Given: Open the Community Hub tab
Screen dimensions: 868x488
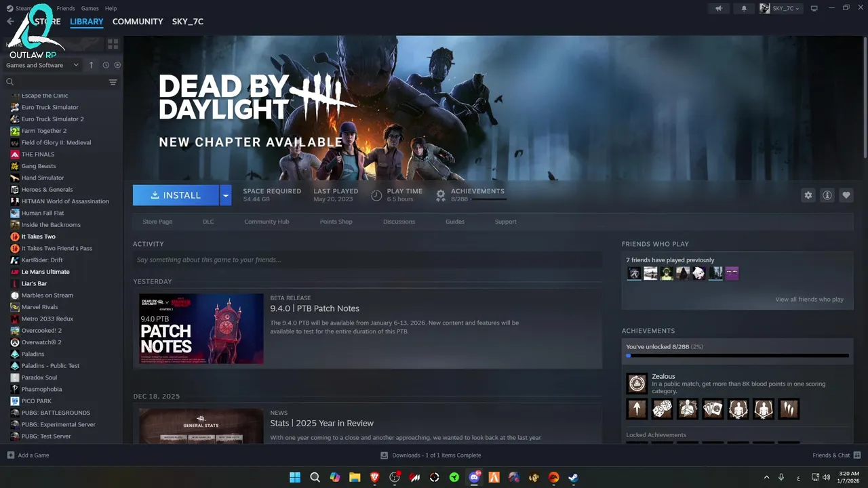Looking at the screenshot, I should coord(267,222).
